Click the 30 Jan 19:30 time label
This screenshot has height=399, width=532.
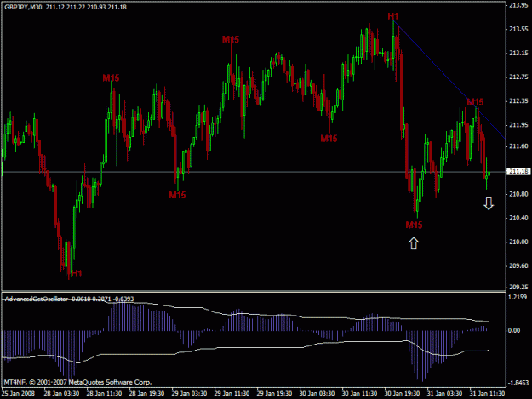(x=402, y=393)
